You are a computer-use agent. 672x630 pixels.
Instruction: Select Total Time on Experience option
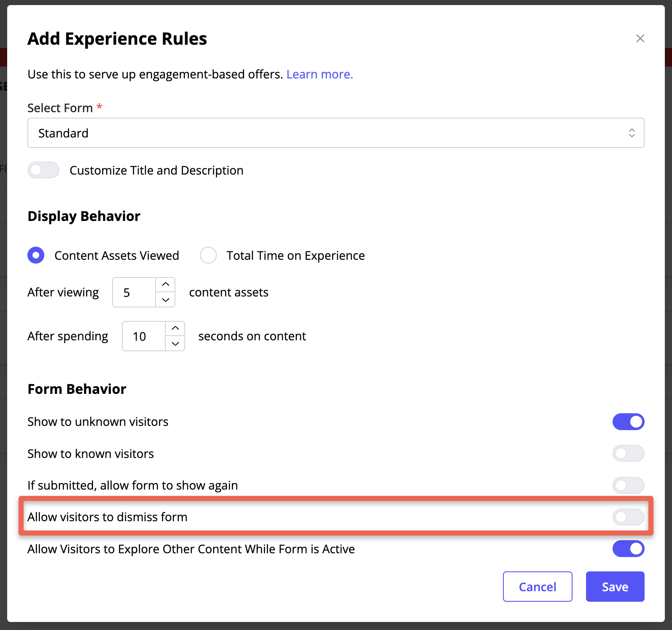pyautogui.click(x=208, y=255)
